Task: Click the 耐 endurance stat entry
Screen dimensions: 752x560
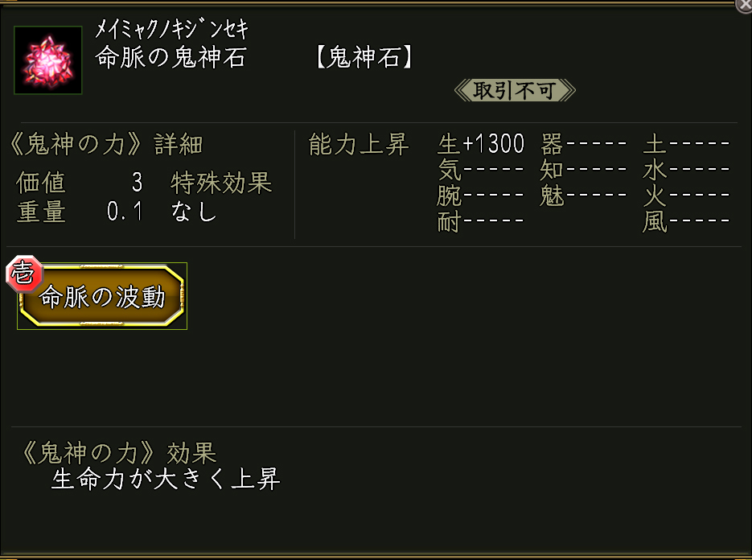Action: point(481,221)
